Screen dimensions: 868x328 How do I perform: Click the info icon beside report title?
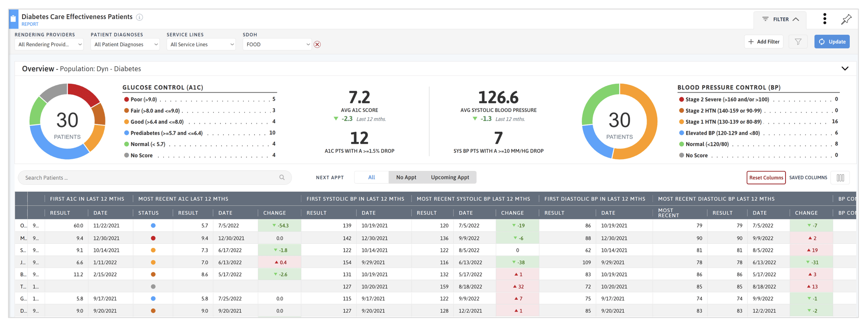(x=139, y=17)
